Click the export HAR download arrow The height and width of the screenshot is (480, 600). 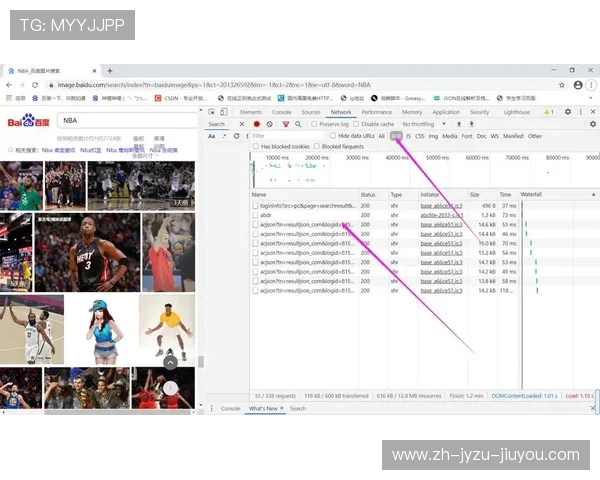tap(471, 124)
